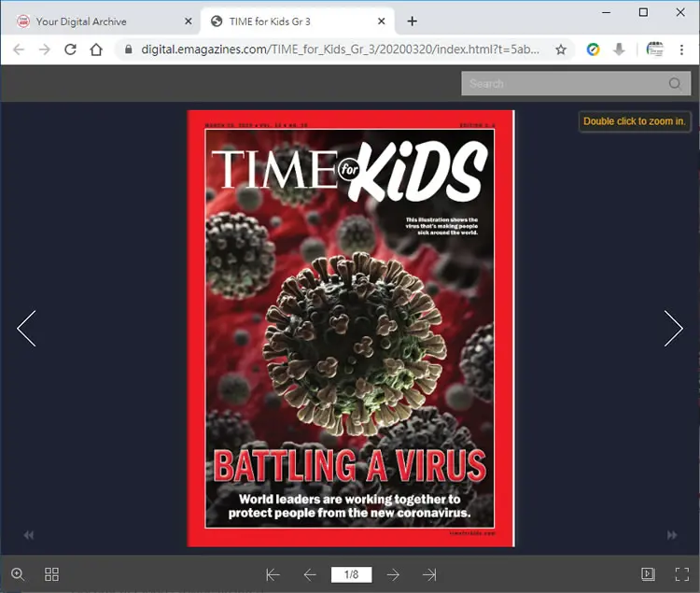The height and width of the screenshot is (593, 700).
Task: Jump to the last page
Action: (x=429, y=574)
